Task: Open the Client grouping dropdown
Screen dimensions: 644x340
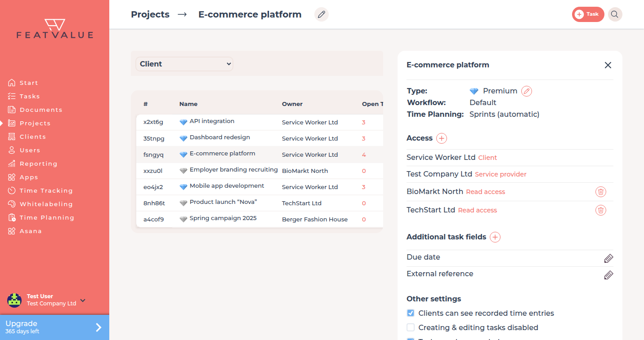Action: (x=184, y=64)
